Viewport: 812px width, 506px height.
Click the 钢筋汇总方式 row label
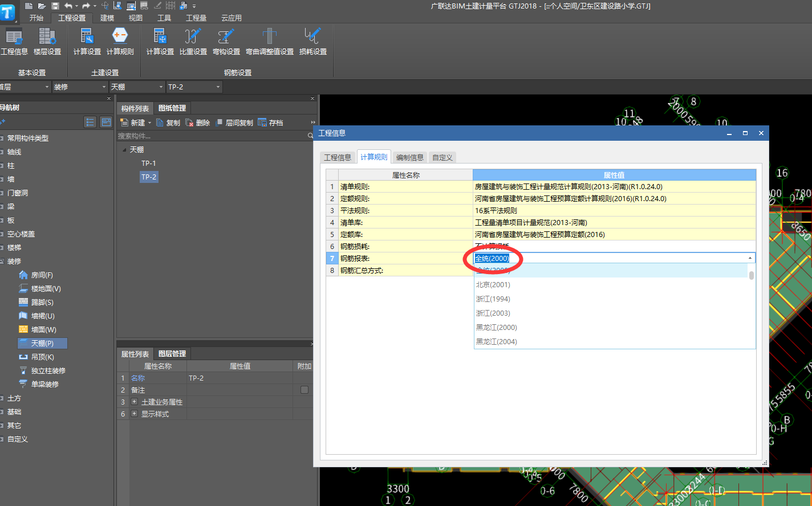(405, 270)
